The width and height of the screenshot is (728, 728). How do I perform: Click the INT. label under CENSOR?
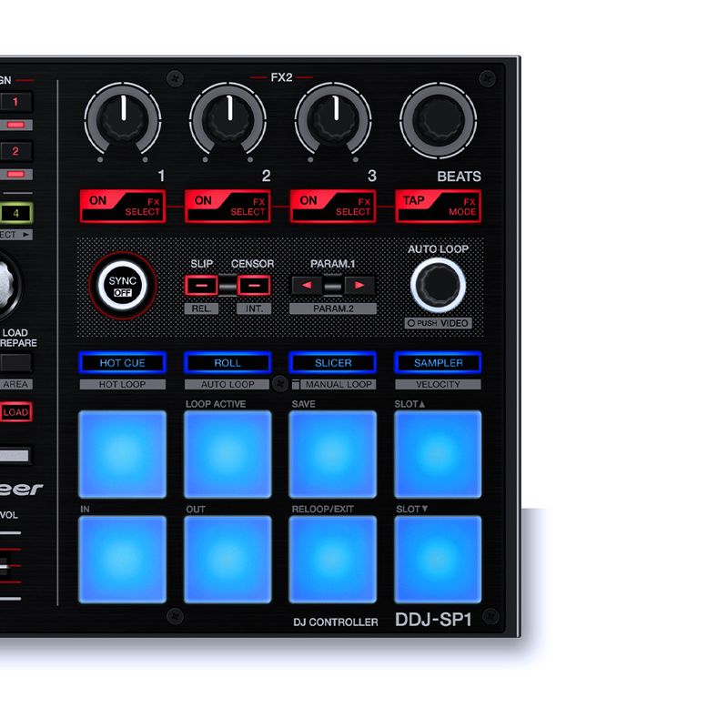click(x=254, y=308)
